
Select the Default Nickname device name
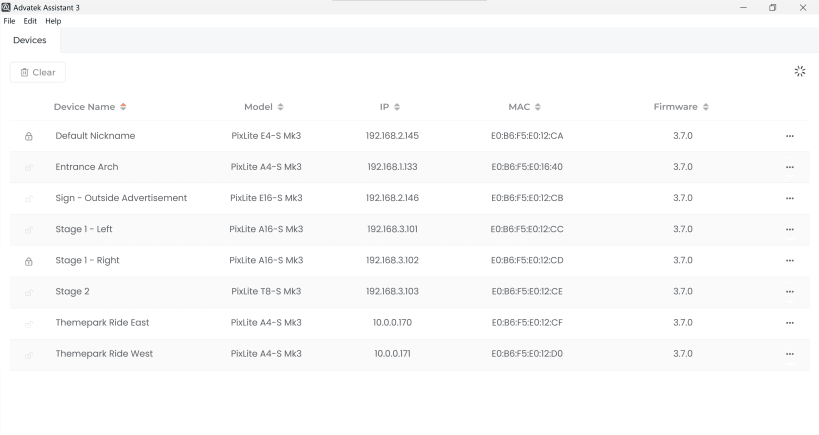[x=95, y=136]
